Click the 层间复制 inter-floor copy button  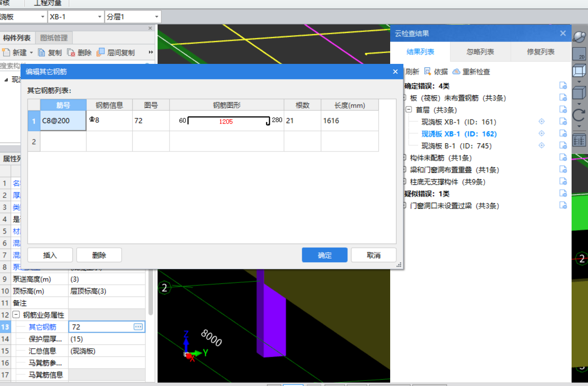[116, 52]
